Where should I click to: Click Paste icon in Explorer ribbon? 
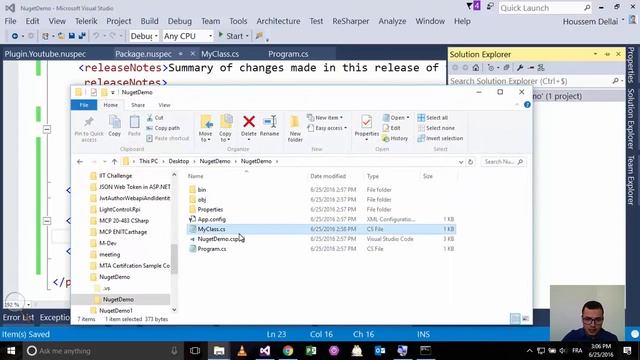click(134, 122)
